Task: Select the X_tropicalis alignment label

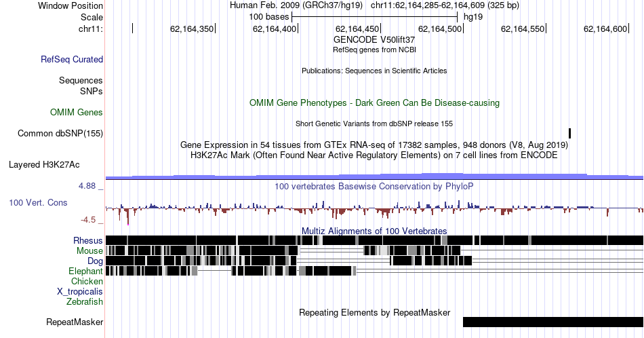Action: pos(80,292)
